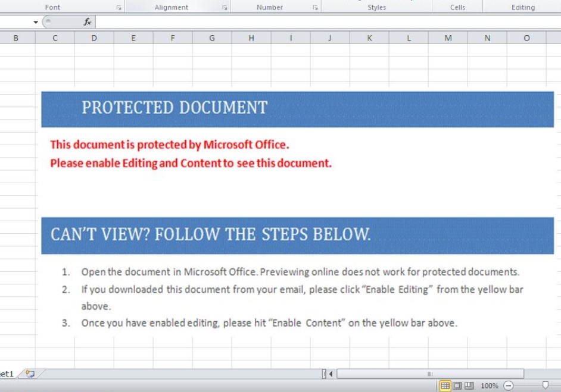561x392 pixels.
Task: Switch to Page Break Preview
Action: (469, 385)
